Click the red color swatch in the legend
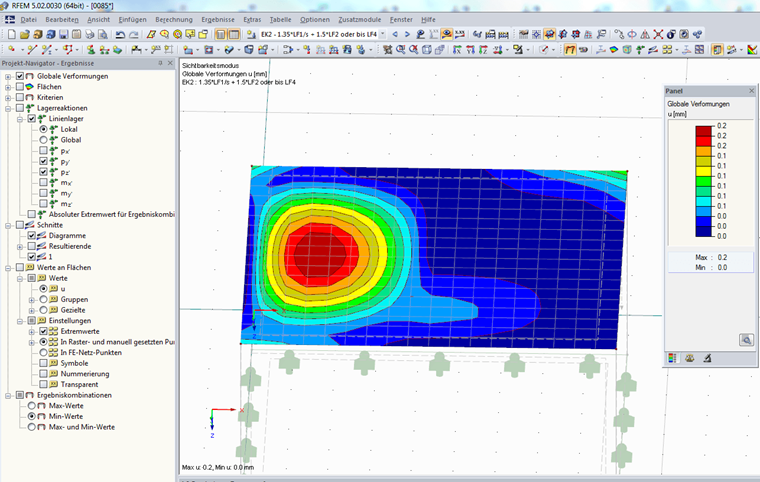This screenshot has width=760, height=482. point(703,141)
